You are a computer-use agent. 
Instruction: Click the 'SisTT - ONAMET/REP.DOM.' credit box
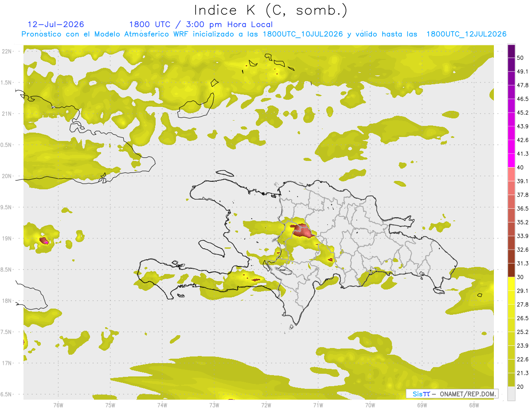point(452,394)
